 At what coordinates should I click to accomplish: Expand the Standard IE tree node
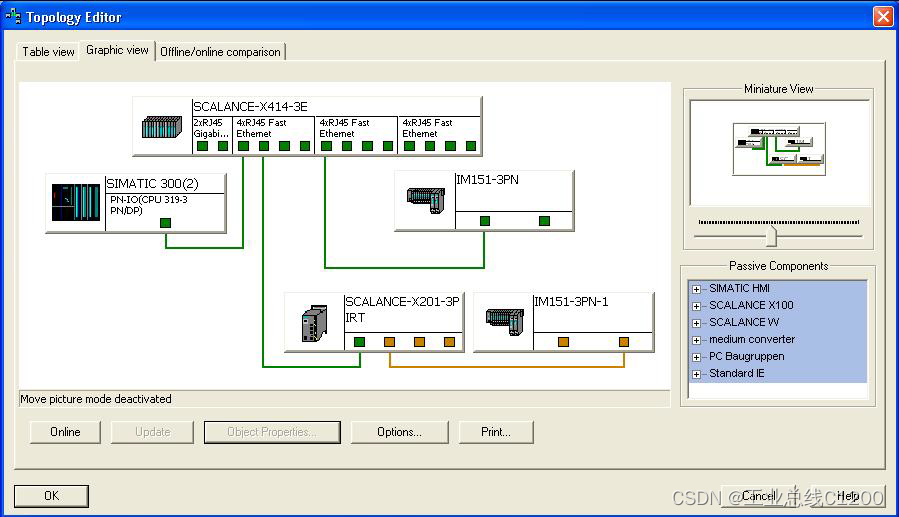[696, 374]
